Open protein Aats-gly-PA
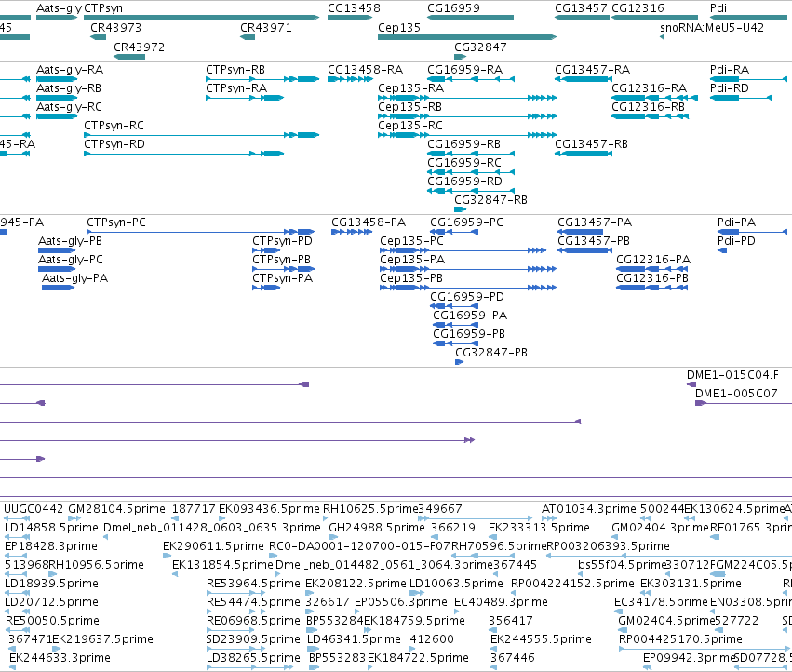The width and height of the screenshot is (792, 672). (x=74, y=278)
